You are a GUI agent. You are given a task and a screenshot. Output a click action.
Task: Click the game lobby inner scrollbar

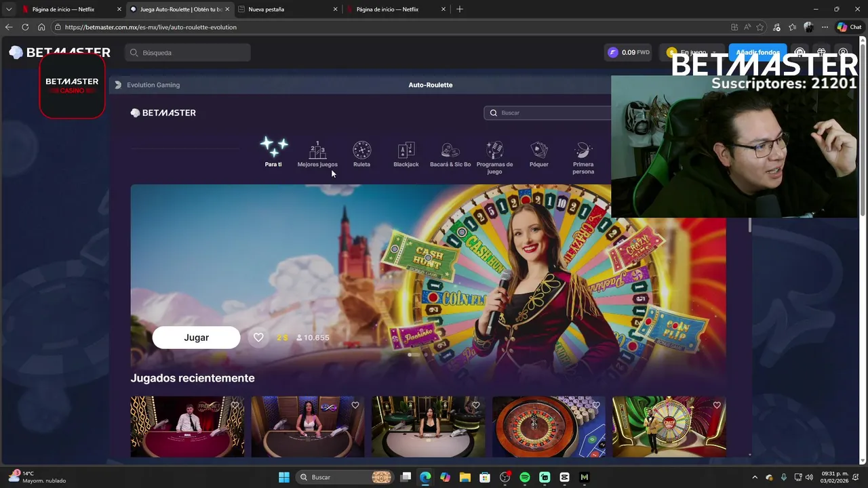[x=750, y=225]
